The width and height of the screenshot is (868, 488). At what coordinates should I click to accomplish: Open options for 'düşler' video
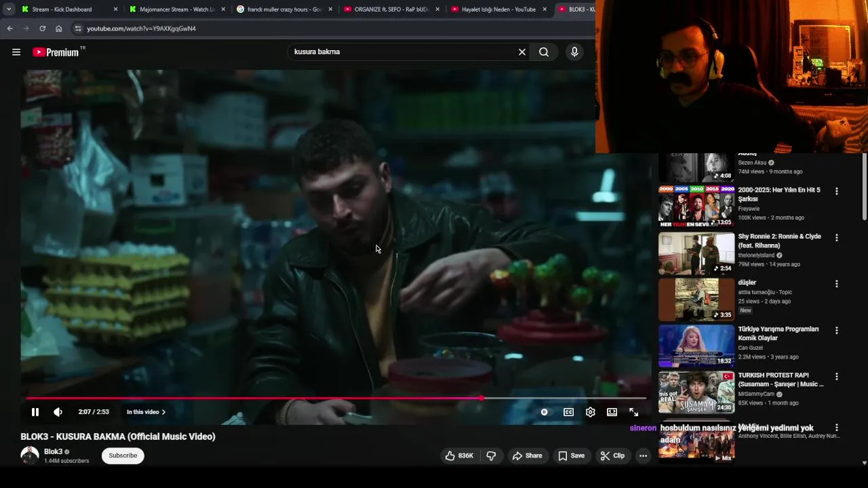tap(837, 284)
